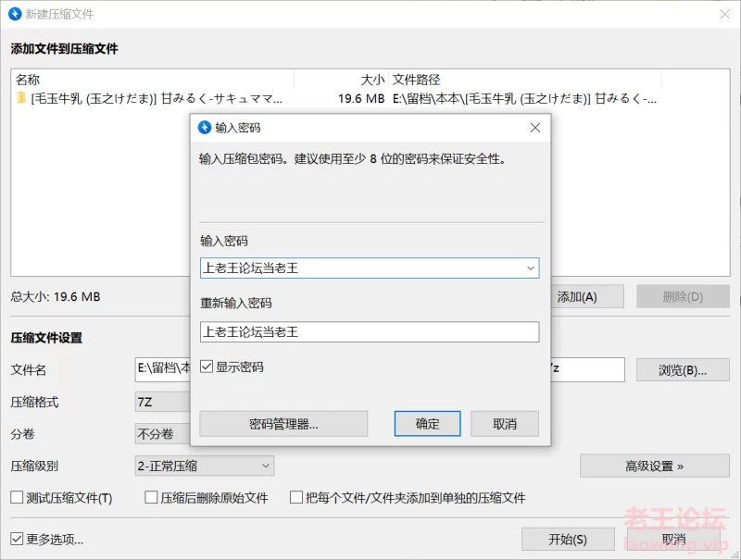Close the 输入密码 dialog

(x=535, y=128)
